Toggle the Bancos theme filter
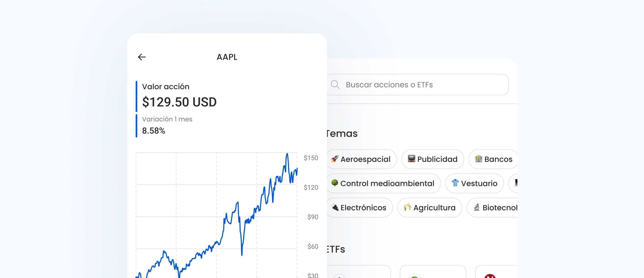Viewport: 644px width, 278px height. (493, 159)
